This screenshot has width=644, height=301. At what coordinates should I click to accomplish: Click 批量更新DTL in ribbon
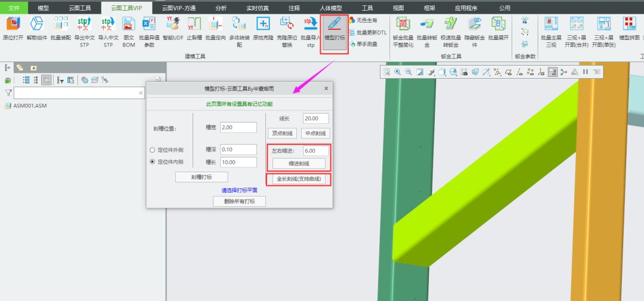click(x=368, y=32)
